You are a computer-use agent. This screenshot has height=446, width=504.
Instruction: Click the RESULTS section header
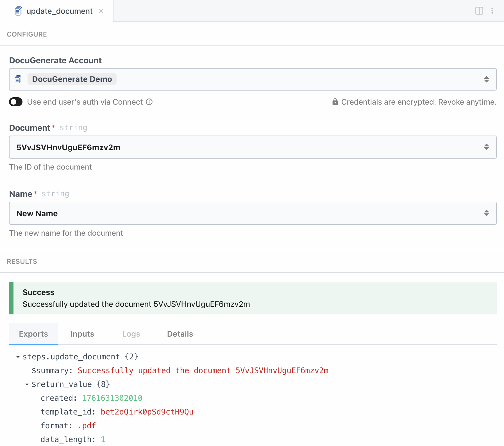(22, 262)
